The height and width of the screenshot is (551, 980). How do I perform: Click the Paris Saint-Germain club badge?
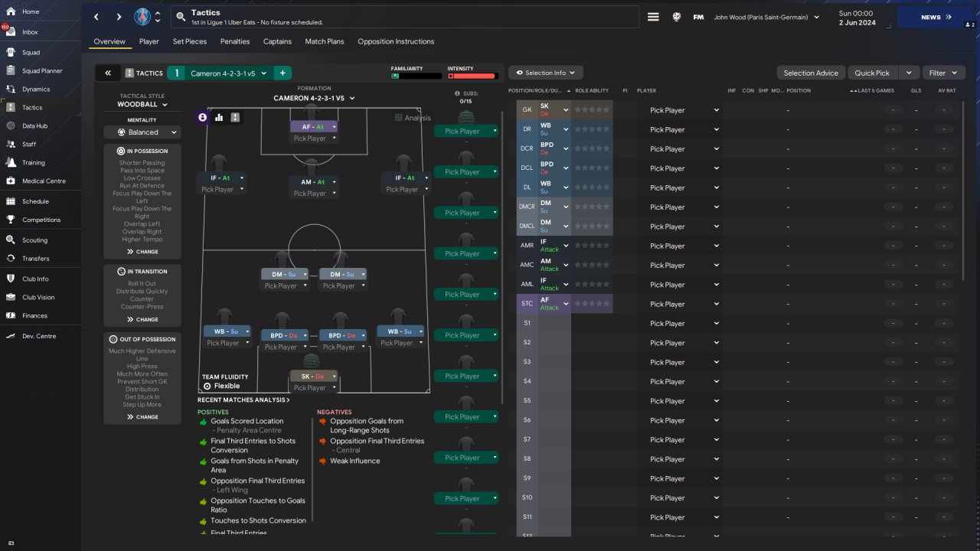click(x=142, y=17)
